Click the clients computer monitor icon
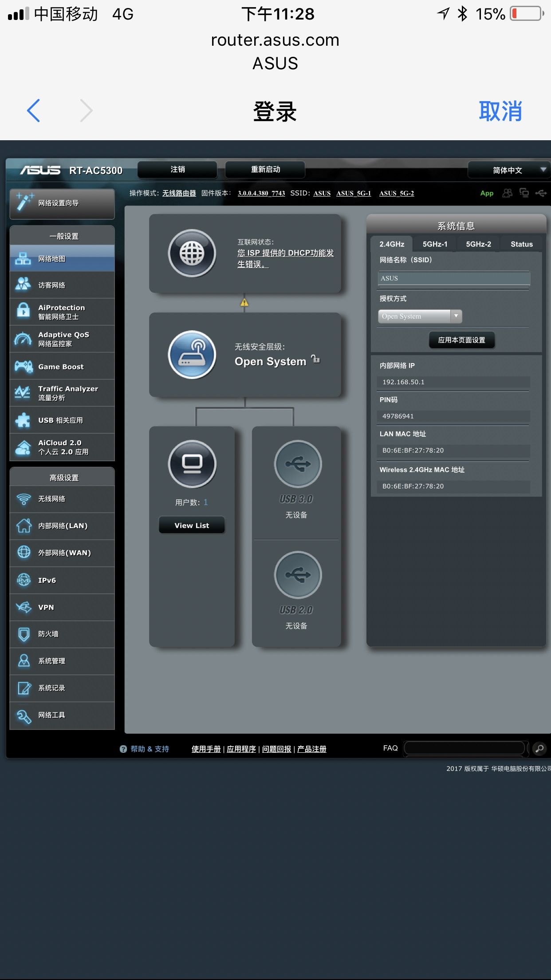This screenshot has height=980, width=551. pyautogui.click(x=192, y=464)
